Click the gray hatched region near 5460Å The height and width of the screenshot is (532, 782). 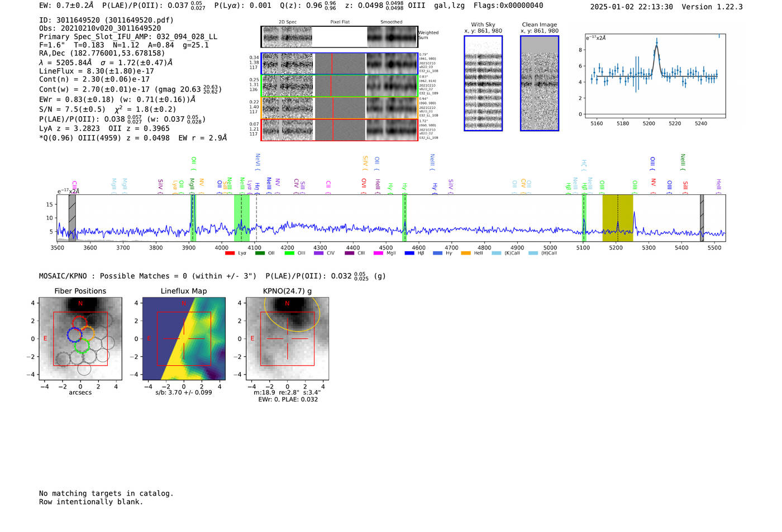point(702,218)
